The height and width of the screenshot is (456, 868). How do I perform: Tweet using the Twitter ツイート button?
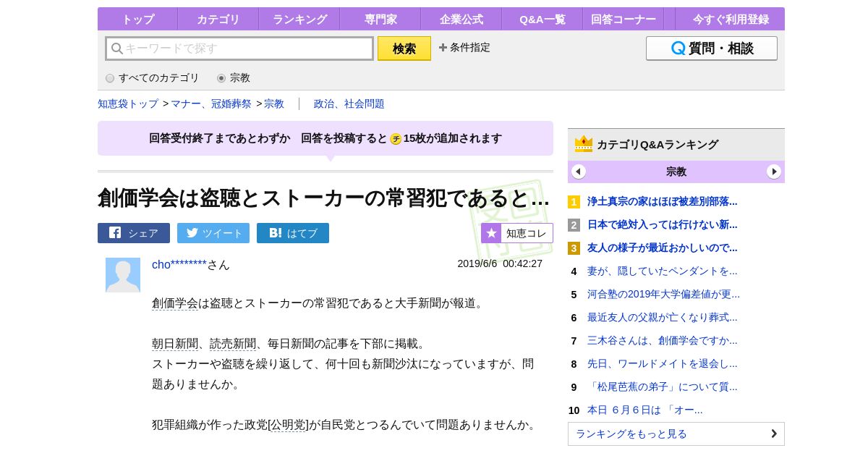[213, 233]
